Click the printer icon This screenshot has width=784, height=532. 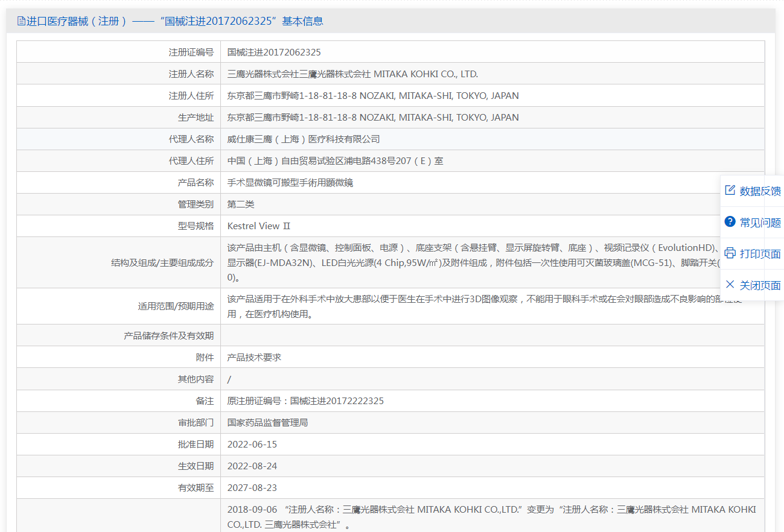pyautogui.click(x=730, y=253)
